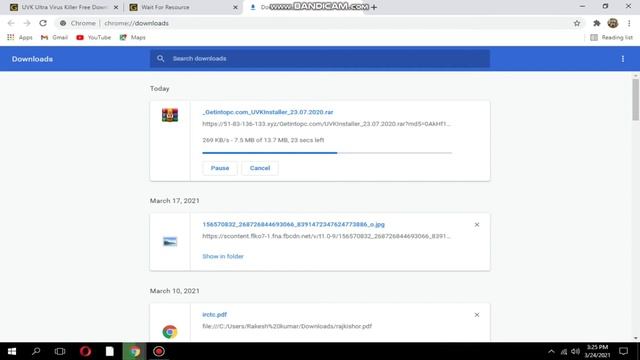The width and height of the screenshot is (640, 360).
Task: Open Task View on taskbar
Action: pyautogui.click(x=60, y=351)
